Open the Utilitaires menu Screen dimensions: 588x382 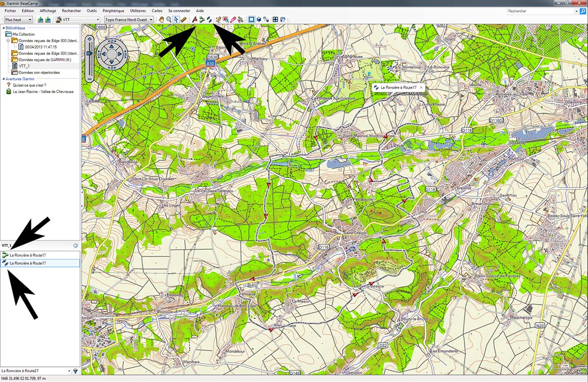[x=139, y=11]
